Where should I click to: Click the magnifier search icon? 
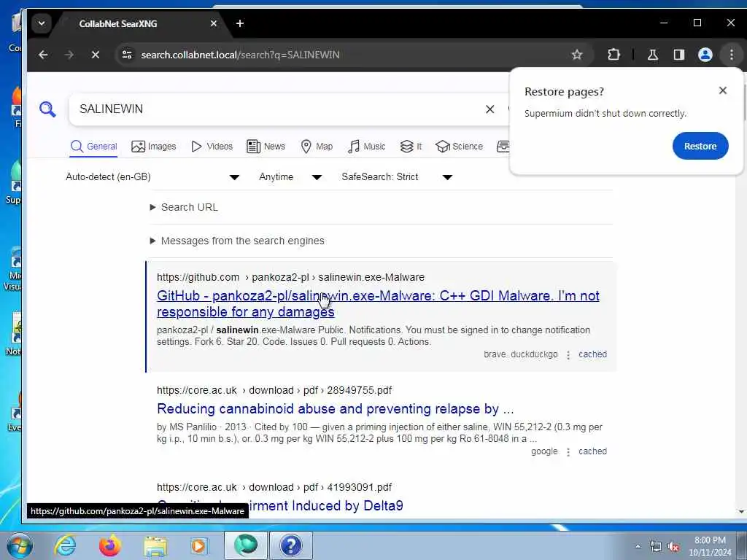coord(47,109)
